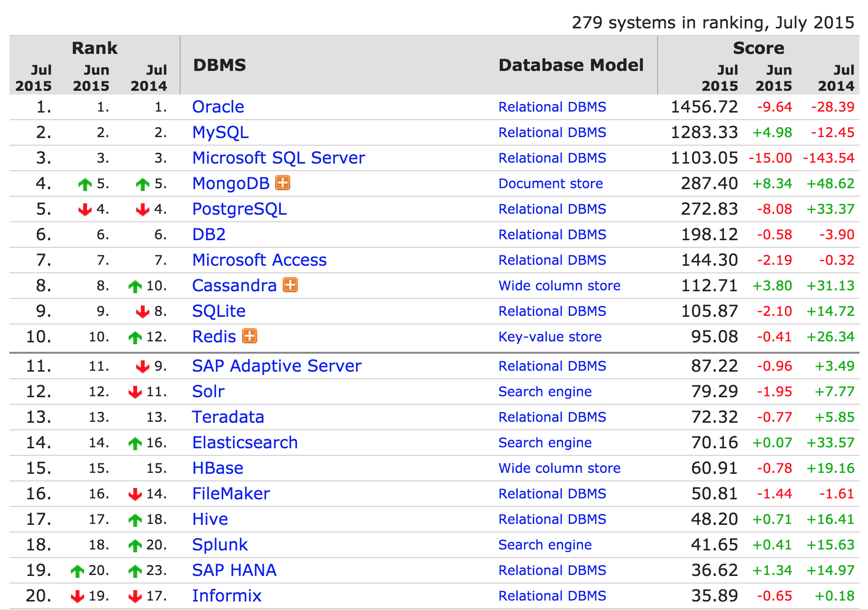Open the Hive link
Viewport: 868px width, 610px height.
point(210,519)
